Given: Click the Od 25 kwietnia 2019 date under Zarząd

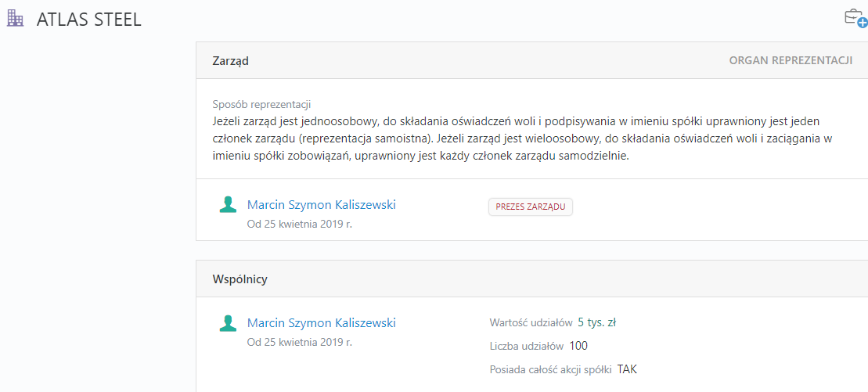Looking at the screenshot, I should 300,225.
